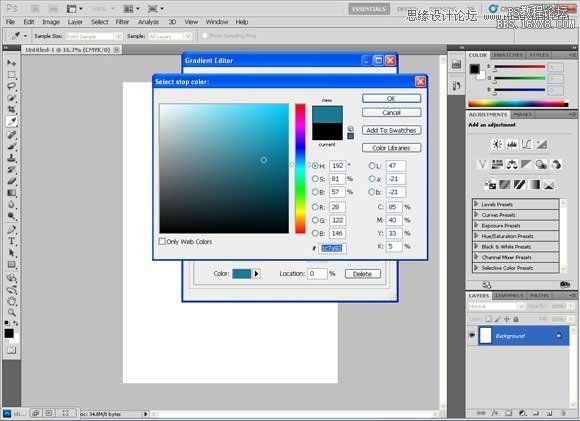Open the Window menu
580x421 pixels.
point(217,22)
